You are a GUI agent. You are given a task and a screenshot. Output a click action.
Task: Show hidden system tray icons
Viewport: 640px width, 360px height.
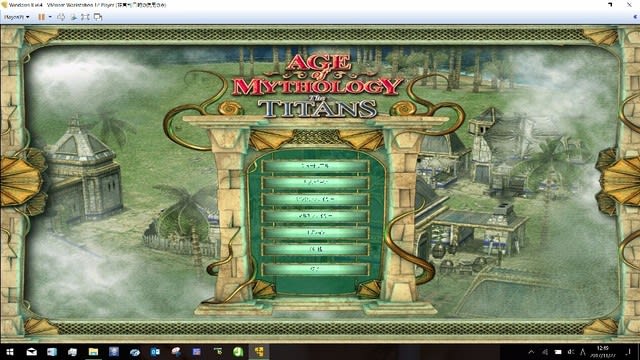pos(531,352)
